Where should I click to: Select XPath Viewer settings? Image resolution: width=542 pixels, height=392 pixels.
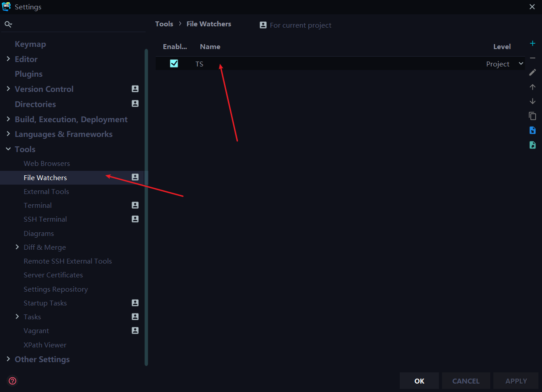point(45,345)
